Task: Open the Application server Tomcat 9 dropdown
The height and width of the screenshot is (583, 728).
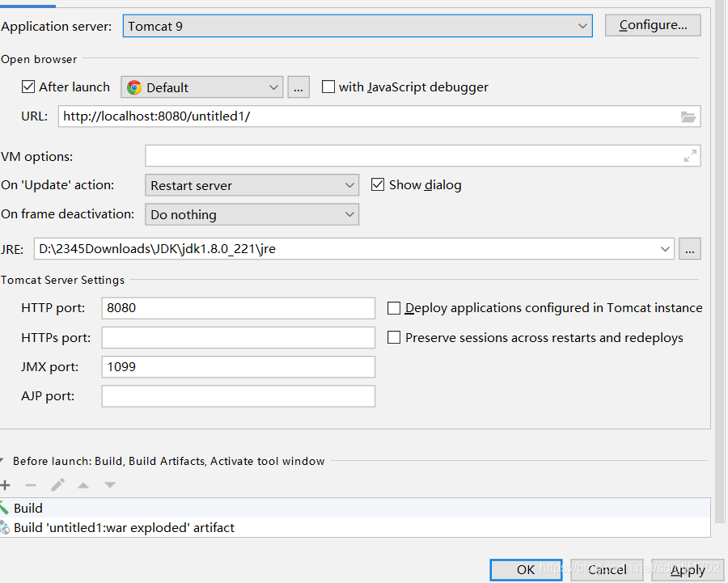Action: point(358,26)
